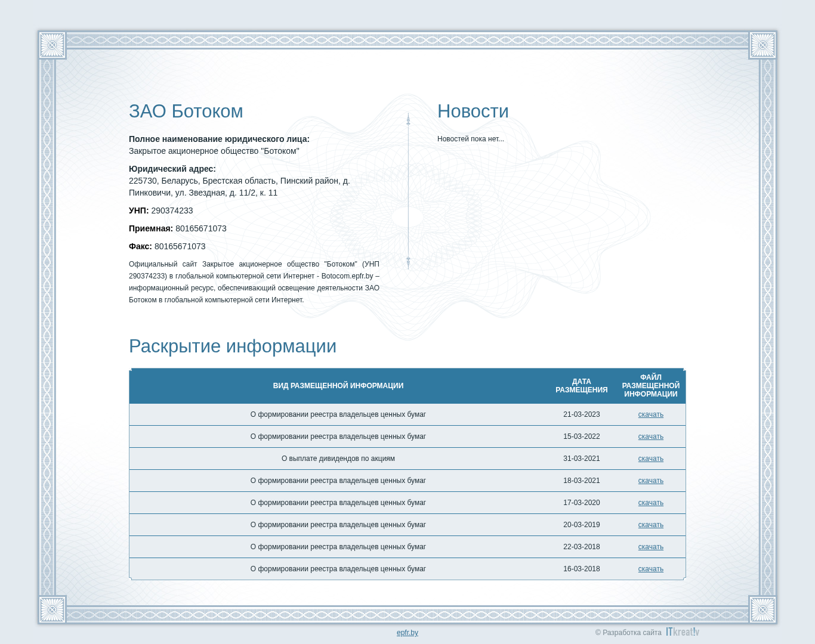Click the registry description in the 17-03-2020 row
815x644 pixels.
(338, 503)
